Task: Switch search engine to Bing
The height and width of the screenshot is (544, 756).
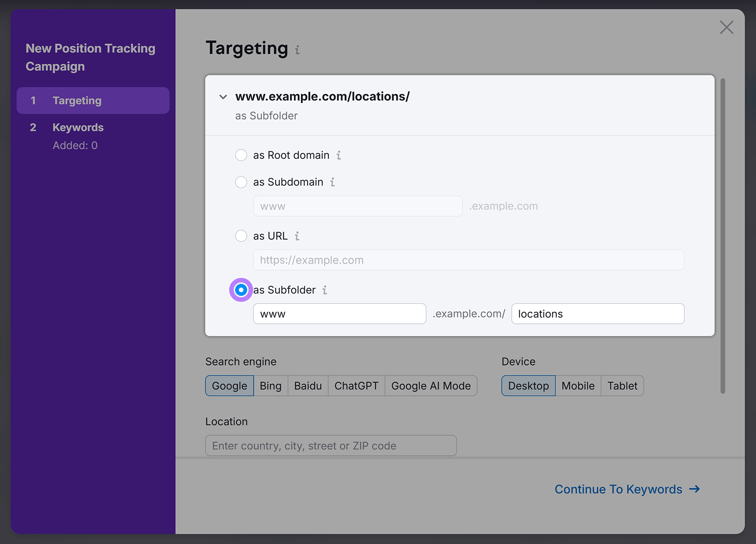Action: pos(270,386)
